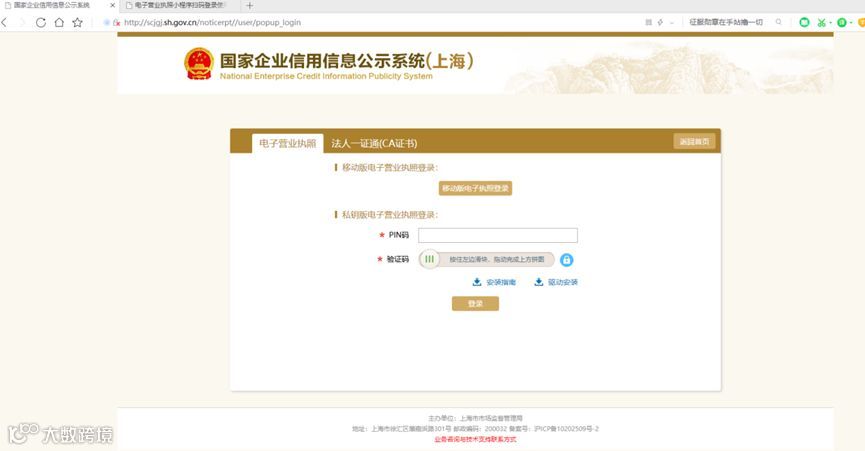Click the URL address bar
This screenshot has width=865, height=451.
(212, 23)
